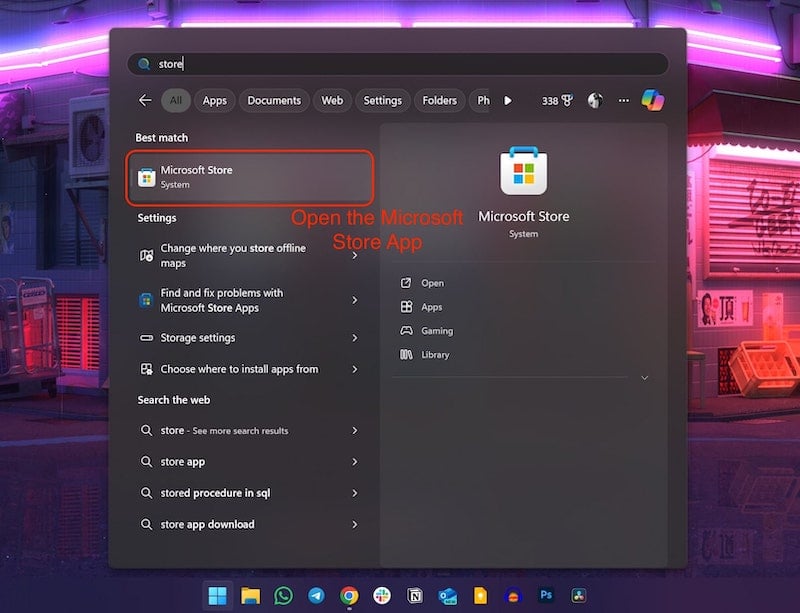Open the headphones burger app on taskbar
Viewport: 800px width, 613px height.
point(513,596)
